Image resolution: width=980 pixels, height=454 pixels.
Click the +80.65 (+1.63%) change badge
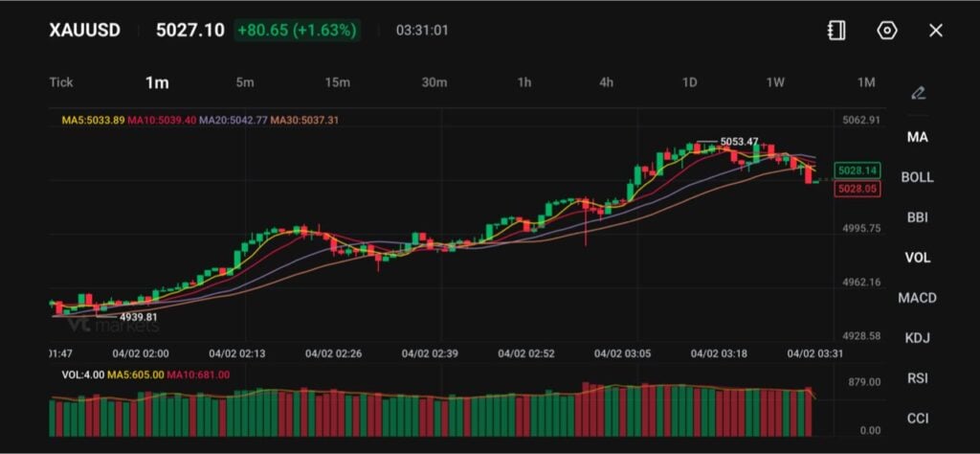297,31
